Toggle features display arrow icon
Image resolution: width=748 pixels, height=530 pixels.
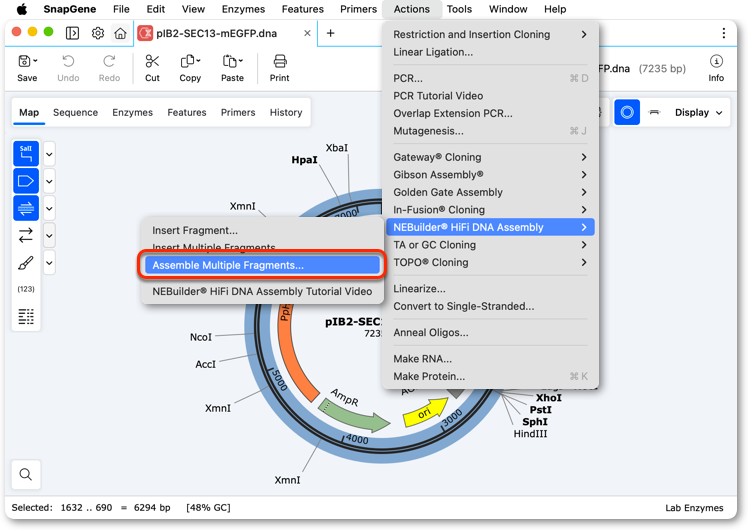click(x=26, y=181)
